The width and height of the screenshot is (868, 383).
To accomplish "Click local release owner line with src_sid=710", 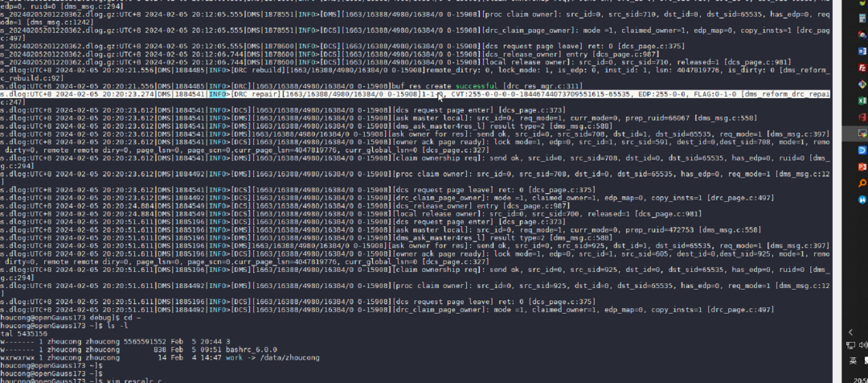I will [395, 62].
